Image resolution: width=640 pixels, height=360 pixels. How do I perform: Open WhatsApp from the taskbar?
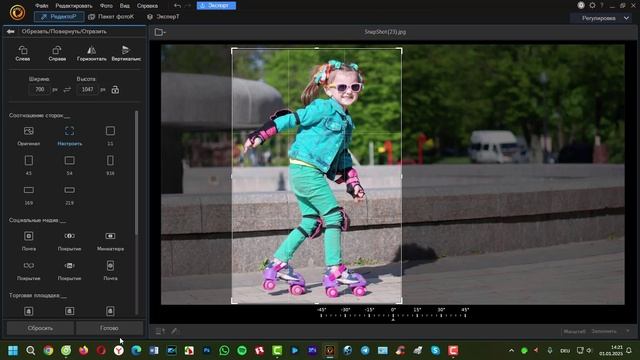(x=224, y=350)
